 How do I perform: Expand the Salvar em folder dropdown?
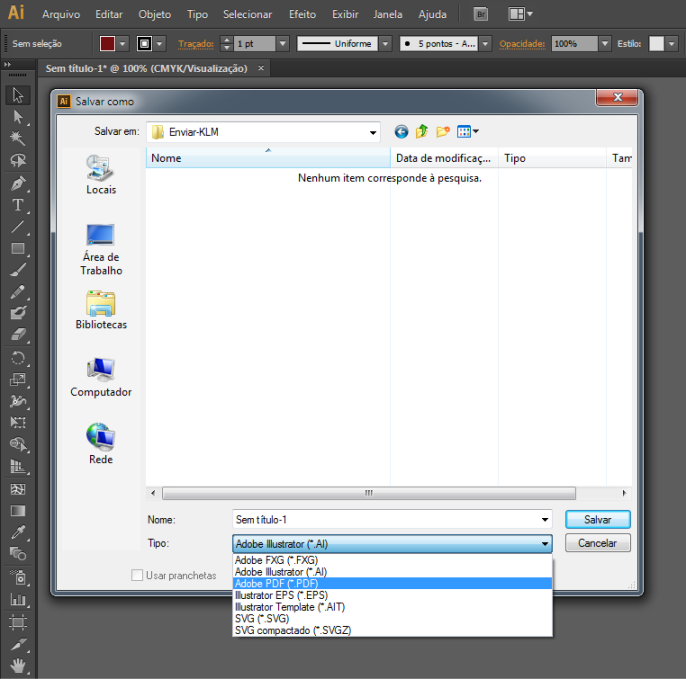[x=372, y=132]
